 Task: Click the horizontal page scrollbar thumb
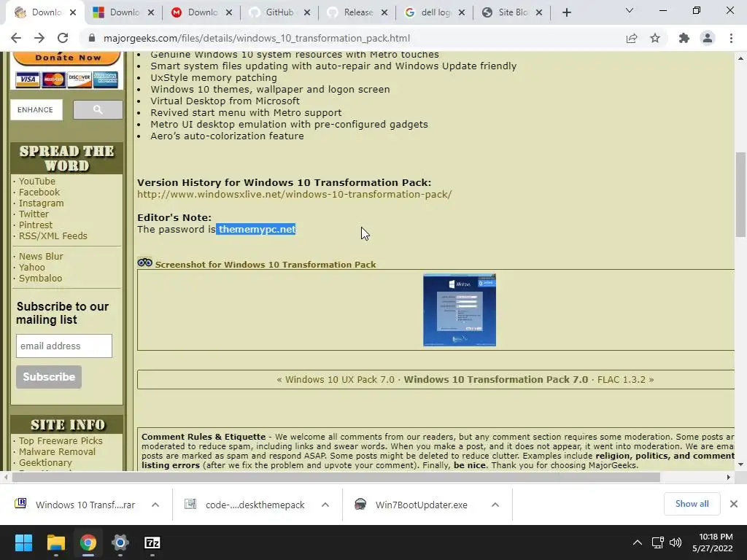point(336,477)
